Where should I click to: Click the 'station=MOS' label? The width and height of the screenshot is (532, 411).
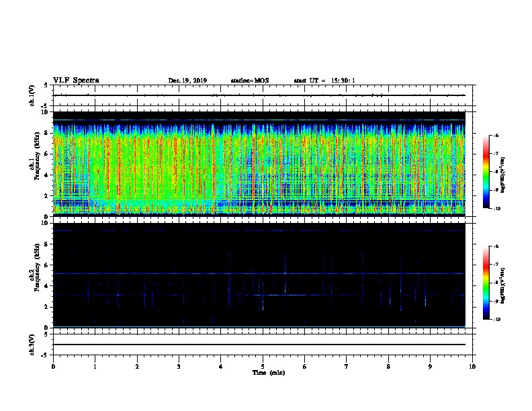coord(250,81)
